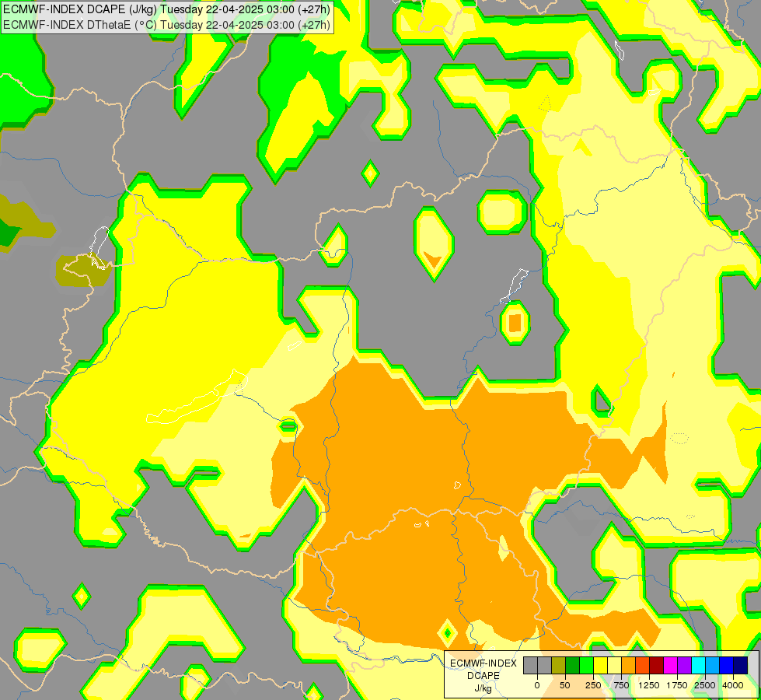Click the legend value 50
The height and width of the screenshot is (700, 761).
(x=565, y=685)
